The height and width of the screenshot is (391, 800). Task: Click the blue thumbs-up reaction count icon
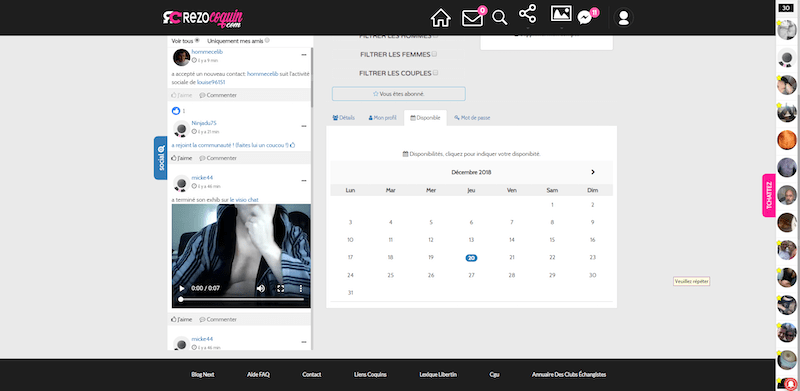click(176, 111)
